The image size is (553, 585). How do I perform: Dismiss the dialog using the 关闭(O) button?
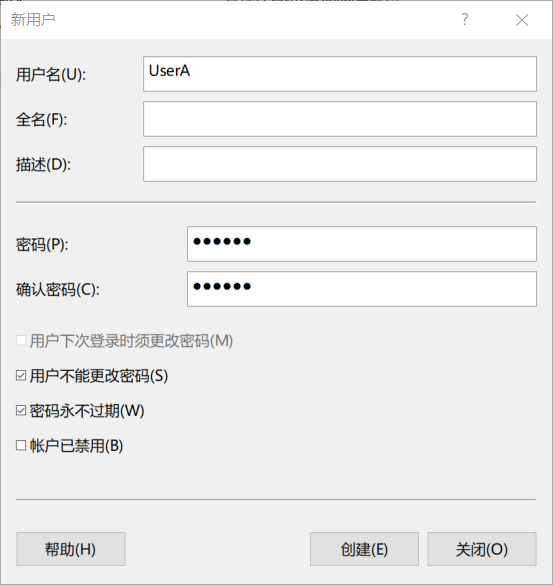click(x=482, y=549)
